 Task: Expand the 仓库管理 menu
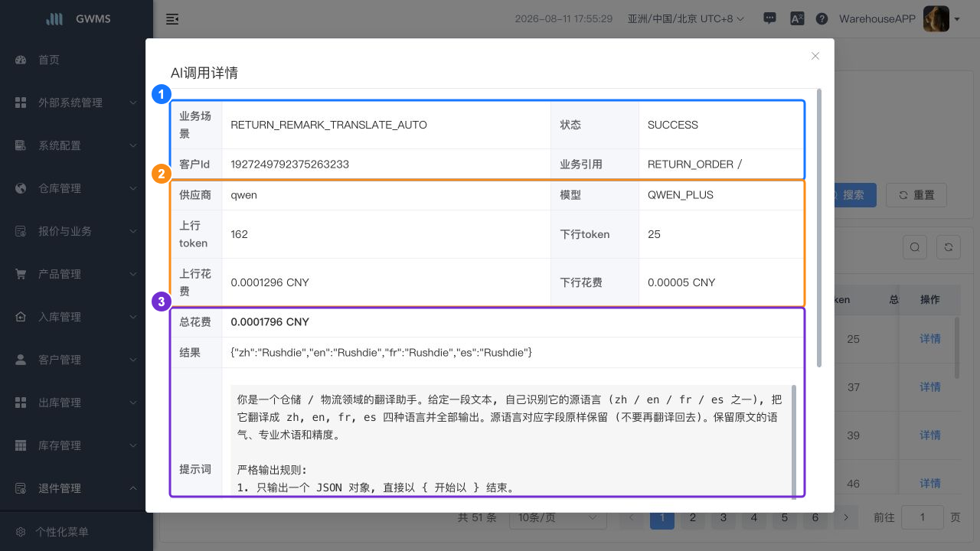pos(77,188)
